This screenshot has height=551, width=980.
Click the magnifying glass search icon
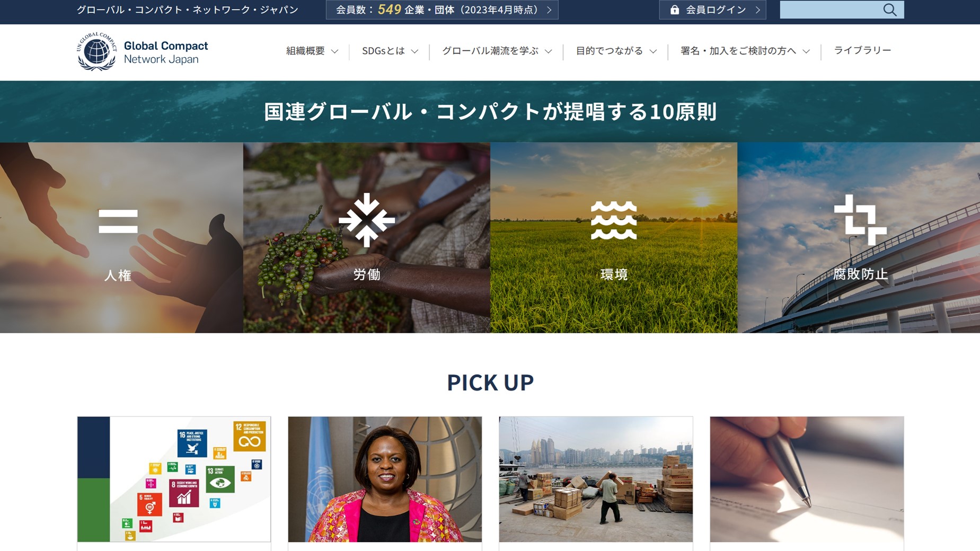889,10
